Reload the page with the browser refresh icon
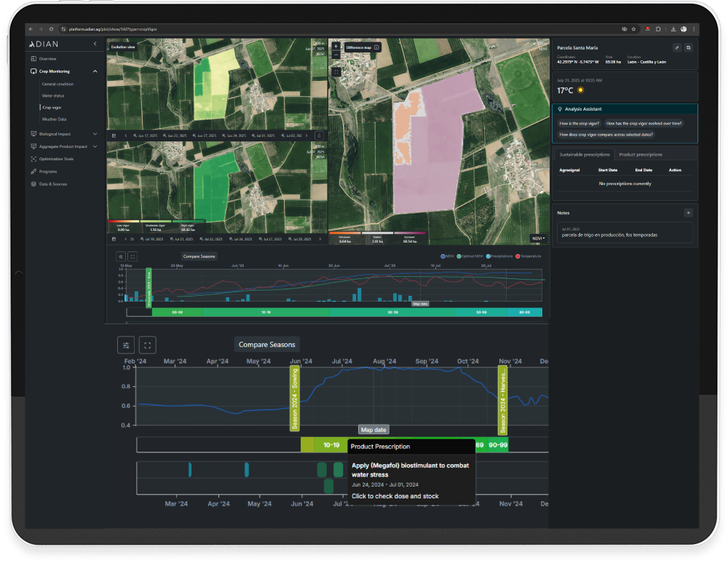The width and height of the screenshot is (728, 561). [x=51, y=29]
